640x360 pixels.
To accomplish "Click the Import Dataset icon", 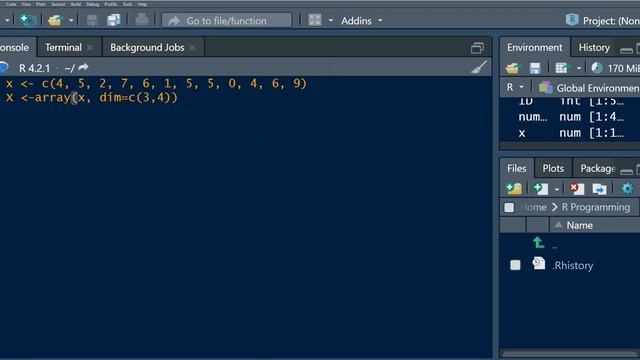I will coord(562,68).
